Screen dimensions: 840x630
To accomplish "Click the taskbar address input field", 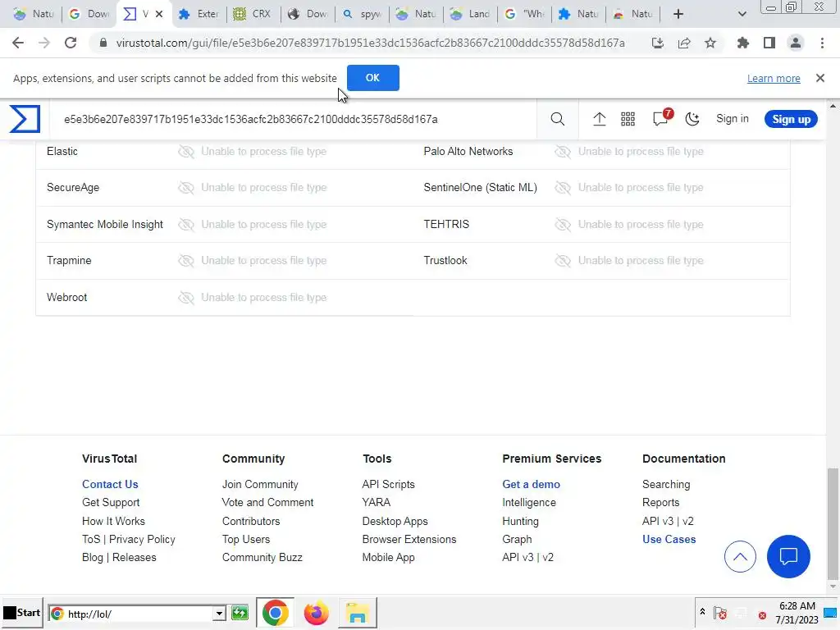I will coord(137,614).
